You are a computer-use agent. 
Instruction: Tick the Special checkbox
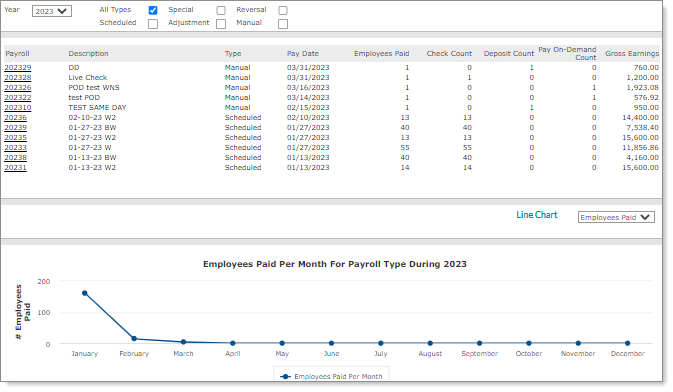coord(221,10)
